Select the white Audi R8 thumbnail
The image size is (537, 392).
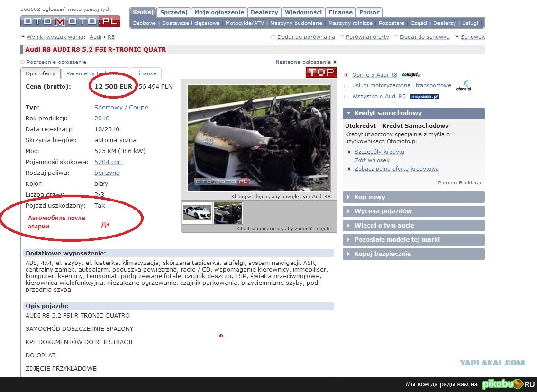tap(197, 213)
